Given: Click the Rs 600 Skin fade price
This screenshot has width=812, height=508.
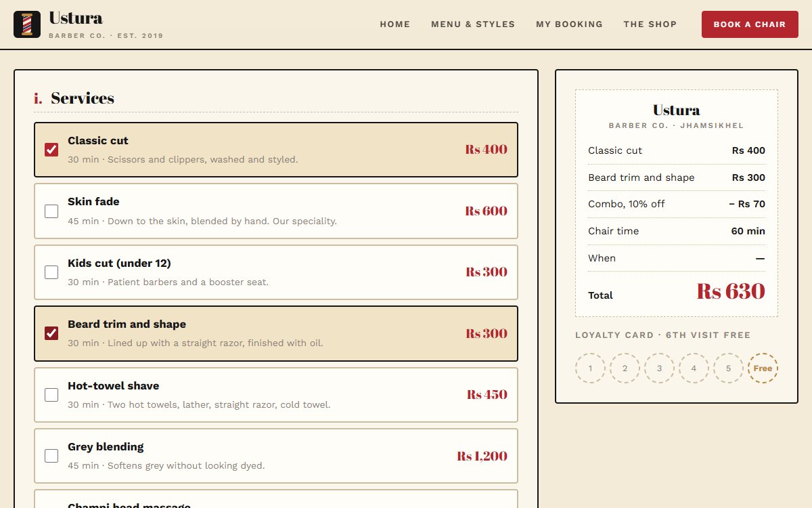Looking at the screenshot, I should tap(486, 211).
